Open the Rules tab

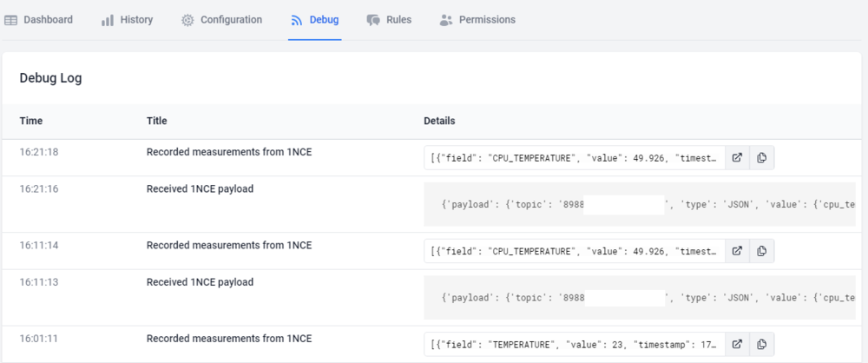[398, 20]
